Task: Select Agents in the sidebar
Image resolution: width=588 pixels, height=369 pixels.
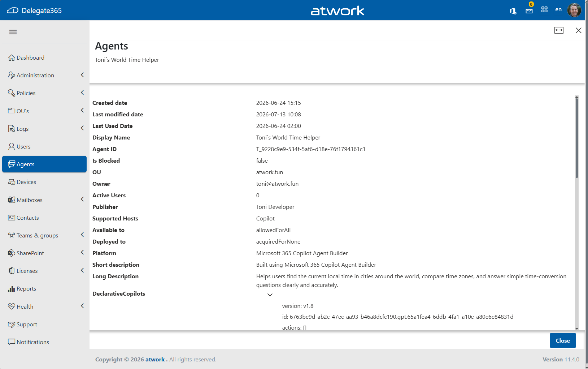Action: pyautogui.click(x=44, y=164)
